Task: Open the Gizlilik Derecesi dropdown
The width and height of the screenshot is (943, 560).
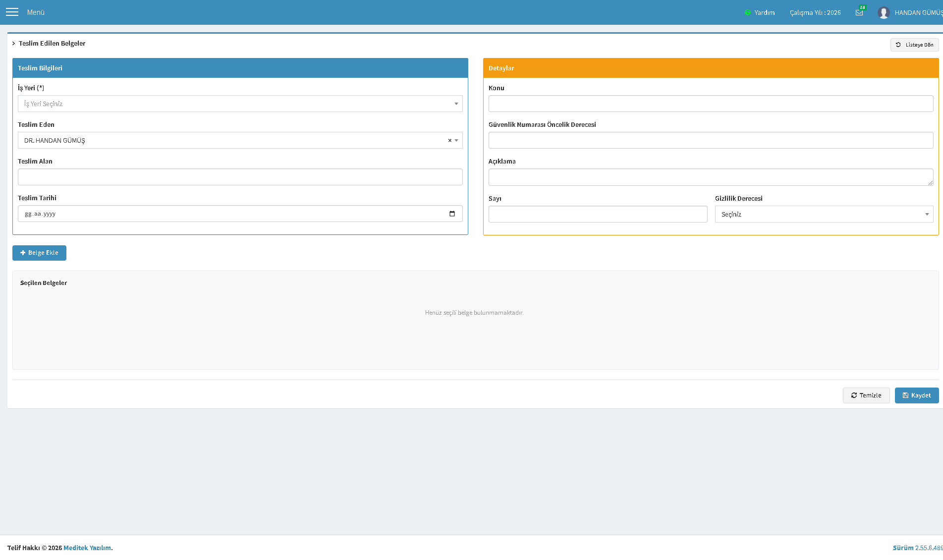Action: pyautogui.click(x=824, y=214)
